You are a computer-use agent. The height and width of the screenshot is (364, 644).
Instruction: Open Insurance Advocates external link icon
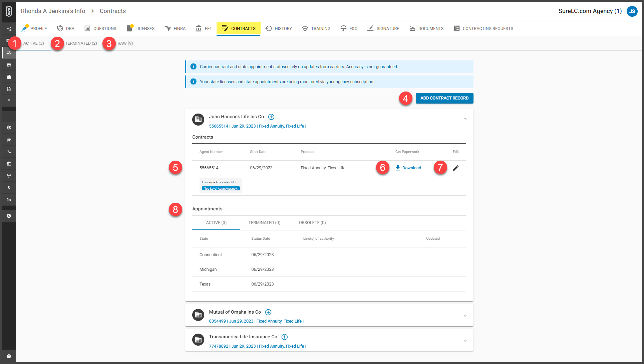[x=233, y=182]
